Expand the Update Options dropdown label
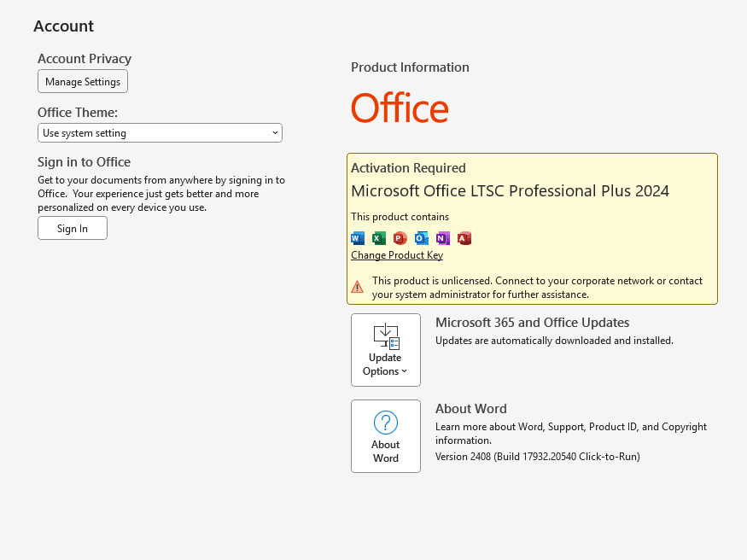Image resolution: width=747 pixels, height=560 pixels. pyautogui.click(x=385, y=371)
